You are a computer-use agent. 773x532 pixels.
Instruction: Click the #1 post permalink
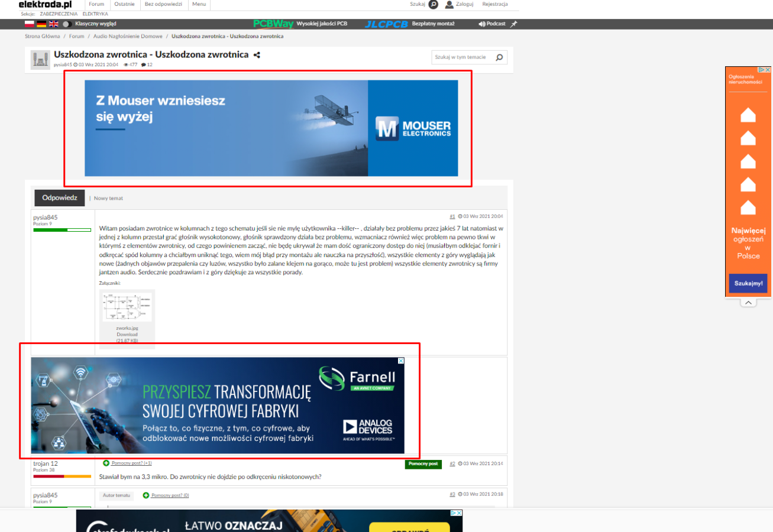click(x=452, y=216)
